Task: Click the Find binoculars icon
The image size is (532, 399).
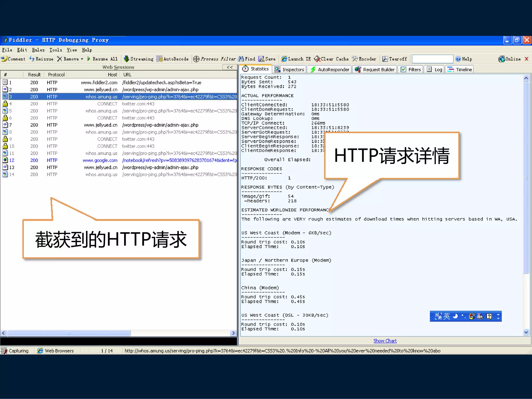Action: (241, 59)
